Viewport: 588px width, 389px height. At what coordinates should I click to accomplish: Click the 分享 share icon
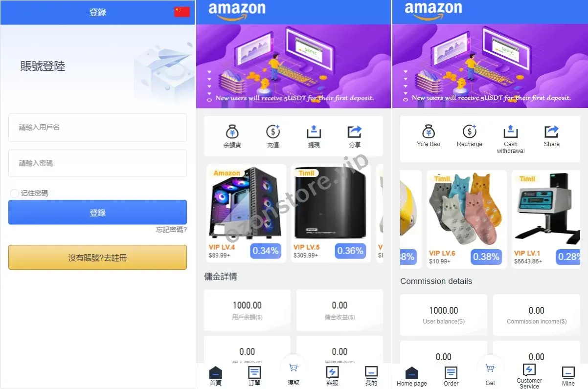(x=355, y=132)
